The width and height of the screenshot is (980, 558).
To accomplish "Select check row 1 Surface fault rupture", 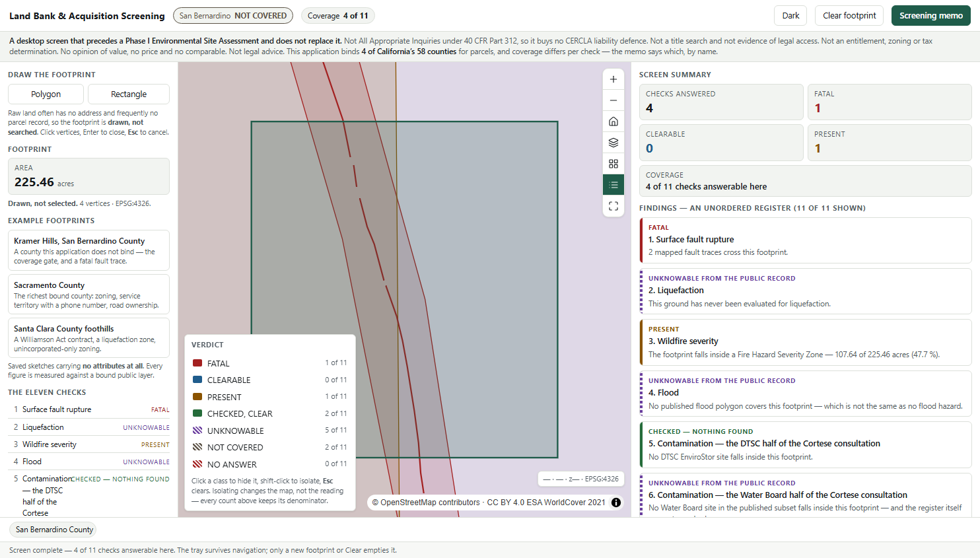I will pyautogui.click(x=88, y=409).
